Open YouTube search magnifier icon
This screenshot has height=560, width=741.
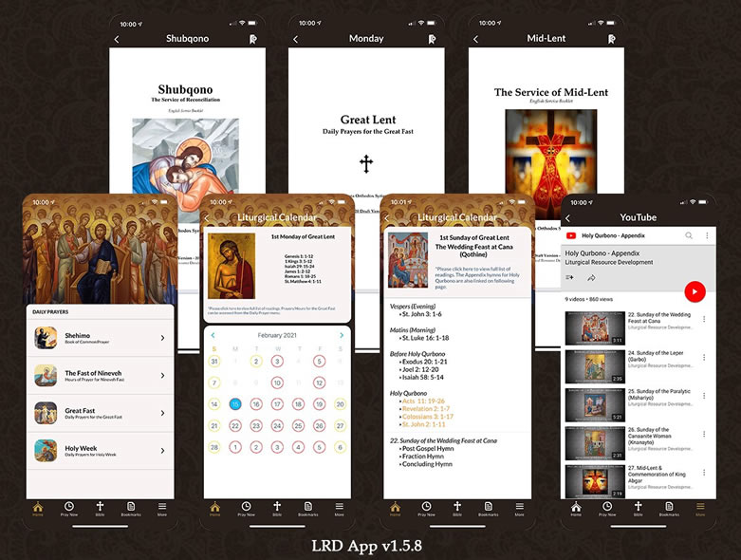(689, 235)
